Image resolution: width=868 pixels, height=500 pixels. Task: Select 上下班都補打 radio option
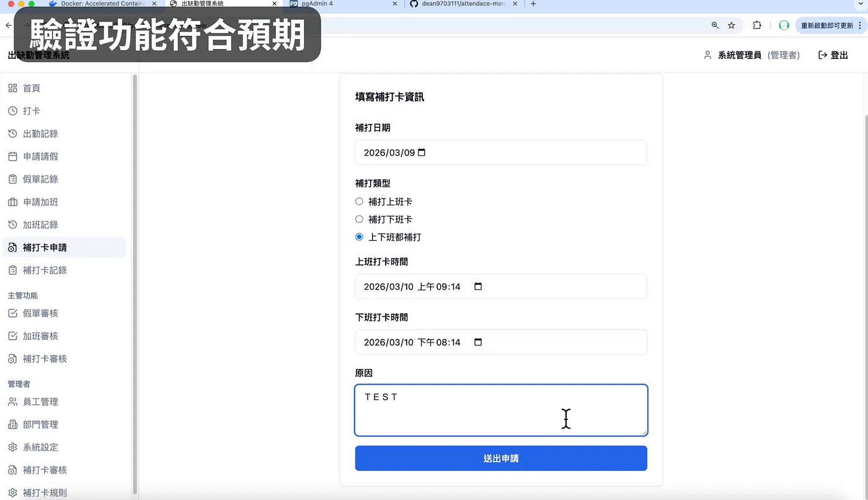(x=359, y=237)
